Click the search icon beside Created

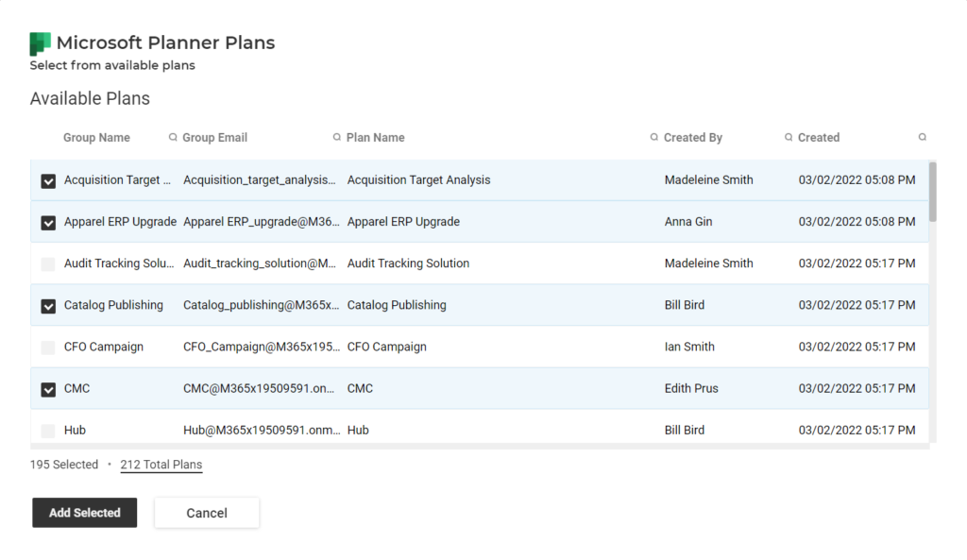coord(789,137)
